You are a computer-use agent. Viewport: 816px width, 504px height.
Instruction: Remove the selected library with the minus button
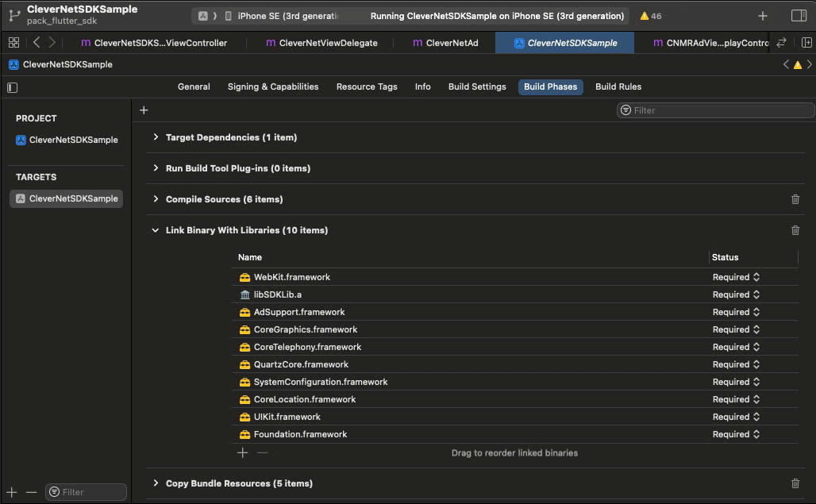pyautogui.click(x=262, y=453)
